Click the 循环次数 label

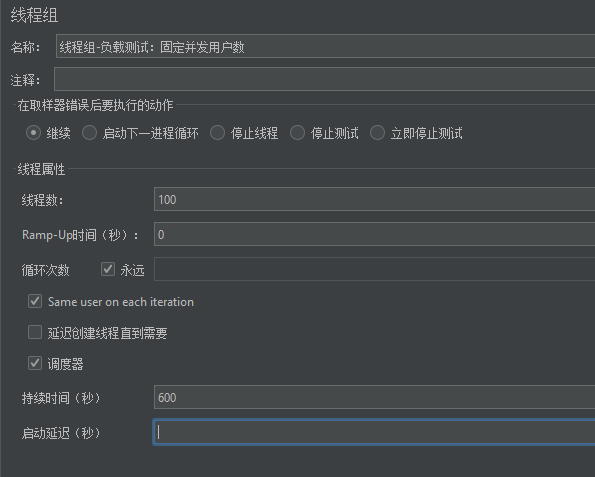point(46,270)
